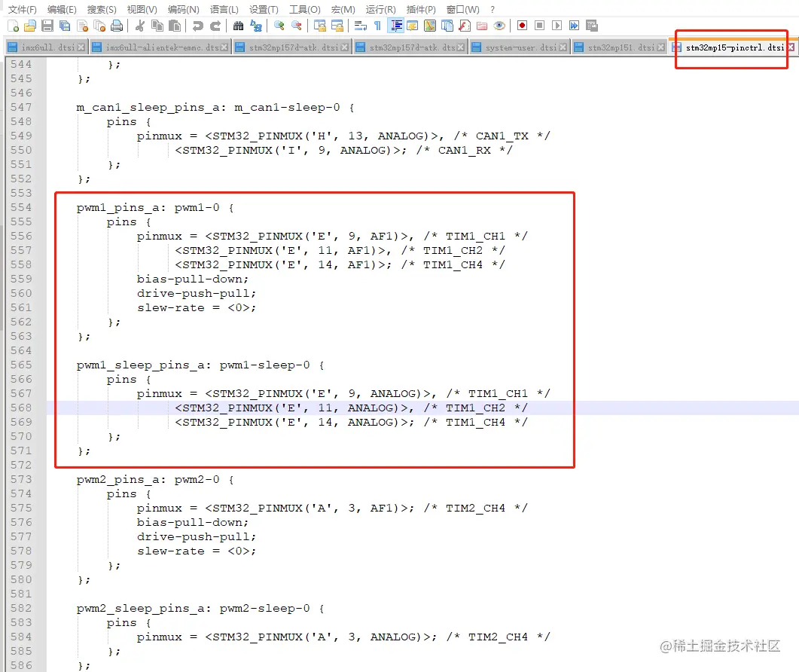The height and width of the screenshot is (672, 799).
Task: Switch to the imx6ull-alientek-emmc.dts tab
Action: click(160, 47)
